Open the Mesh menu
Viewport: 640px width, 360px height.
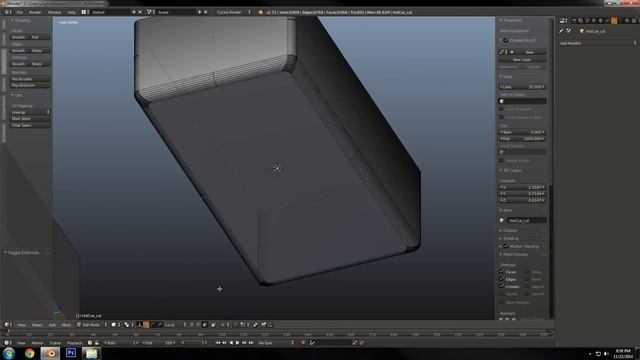click(66, 325)
